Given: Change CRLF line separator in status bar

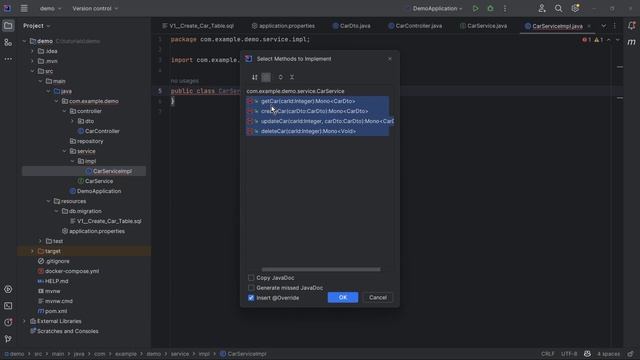Looking at the screenshot, I should [548, 354].
